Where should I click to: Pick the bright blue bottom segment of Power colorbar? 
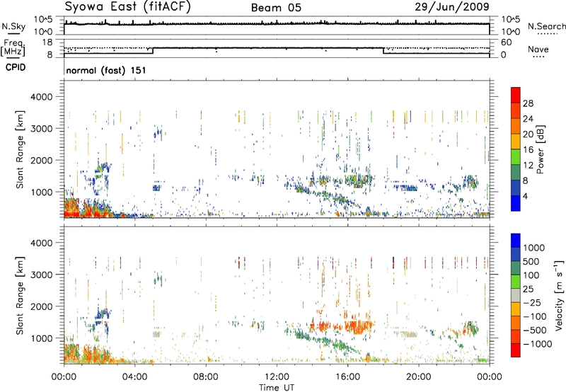click(516, 203)
